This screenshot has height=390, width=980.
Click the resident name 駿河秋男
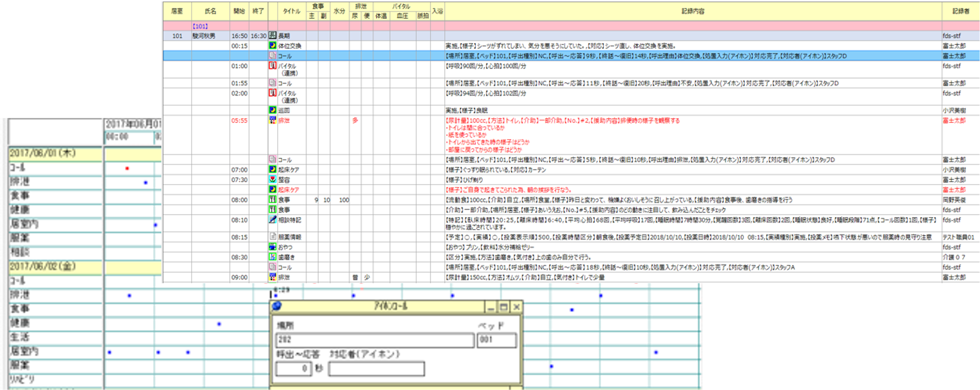pyautogui.click(x=204, y=36)
